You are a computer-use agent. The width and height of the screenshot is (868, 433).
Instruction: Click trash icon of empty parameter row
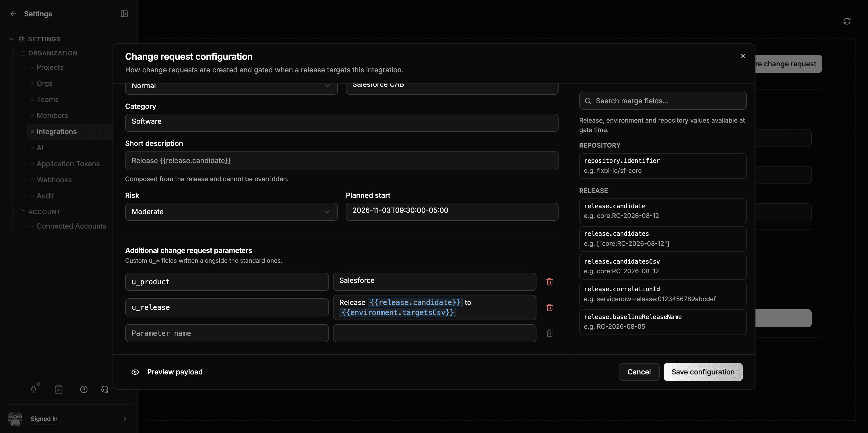tap(550, 333)
